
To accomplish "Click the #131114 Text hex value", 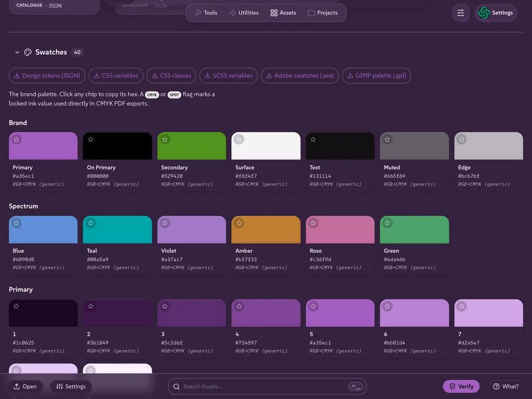I will (x=320, y=176).
